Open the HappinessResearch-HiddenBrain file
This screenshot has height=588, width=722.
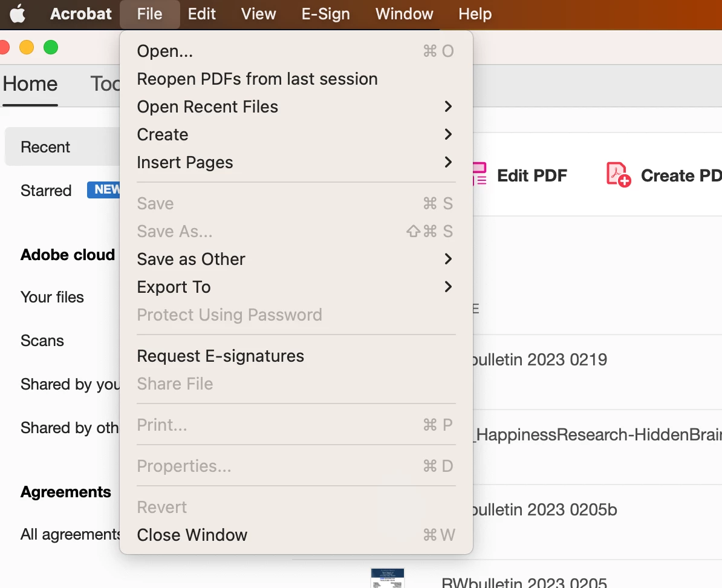point(597,434)
